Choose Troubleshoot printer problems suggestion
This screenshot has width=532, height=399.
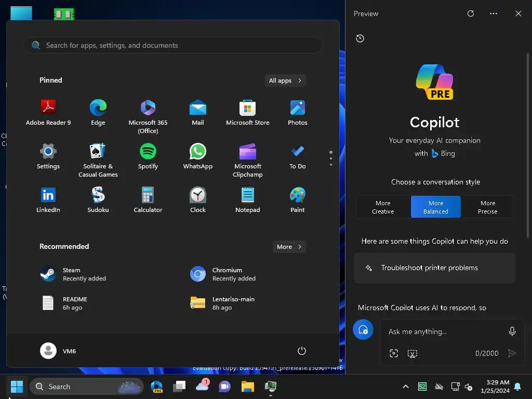(435, 268)
